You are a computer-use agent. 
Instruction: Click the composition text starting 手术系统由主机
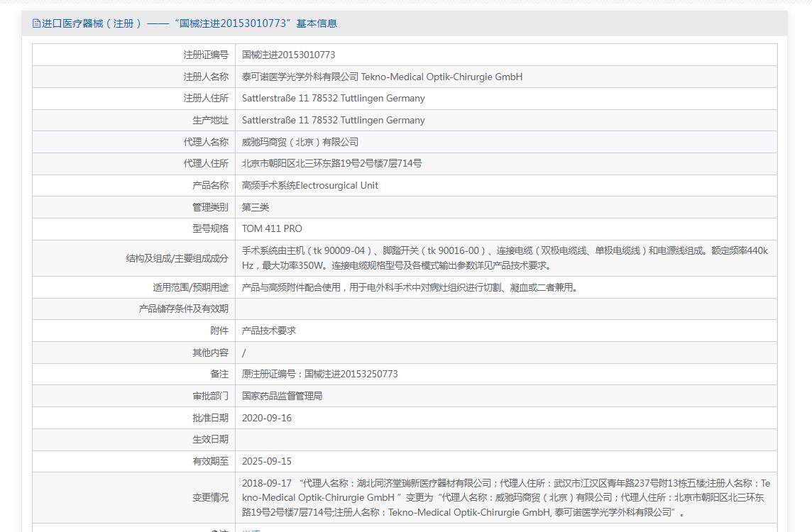point(505,257)
